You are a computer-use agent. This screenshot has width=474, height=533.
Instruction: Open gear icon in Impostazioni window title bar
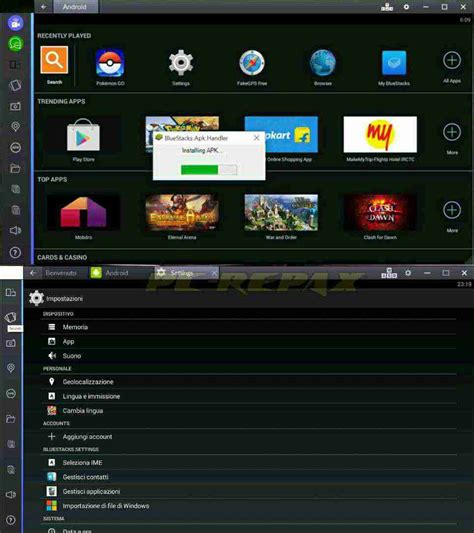(x=408, y=273)
